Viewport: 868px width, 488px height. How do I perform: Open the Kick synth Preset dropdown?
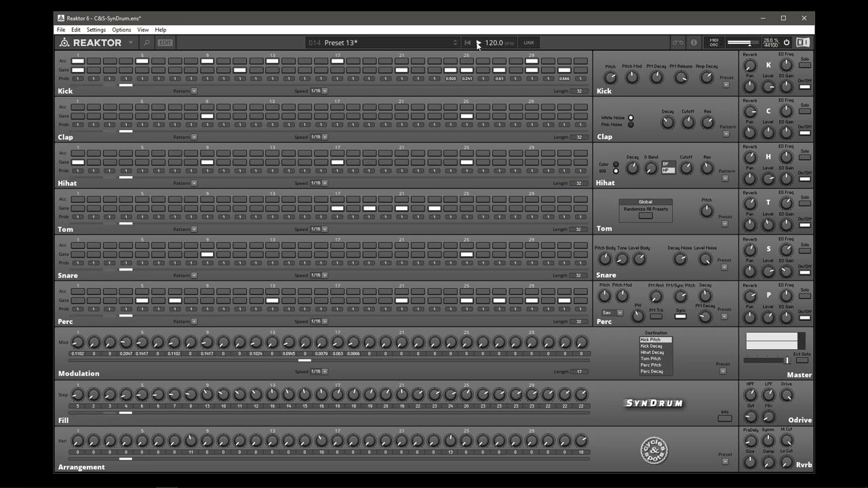pyautogui.click(x=726, y=85)
